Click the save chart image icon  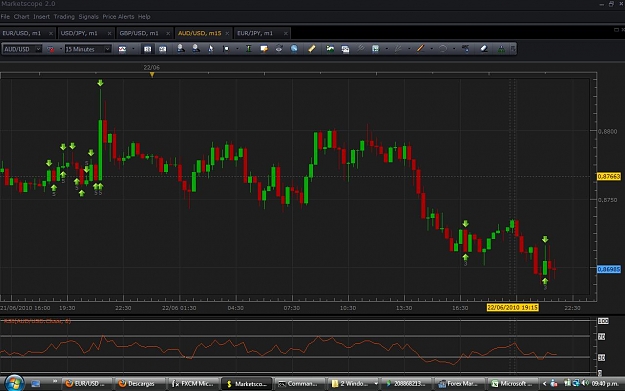(345, 49)
